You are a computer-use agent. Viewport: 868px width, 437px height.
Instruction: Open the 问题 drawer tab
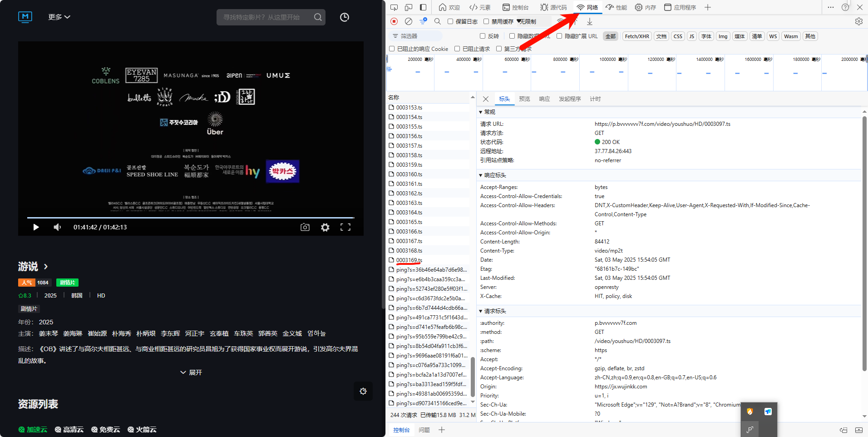click(x=424, y=430)
